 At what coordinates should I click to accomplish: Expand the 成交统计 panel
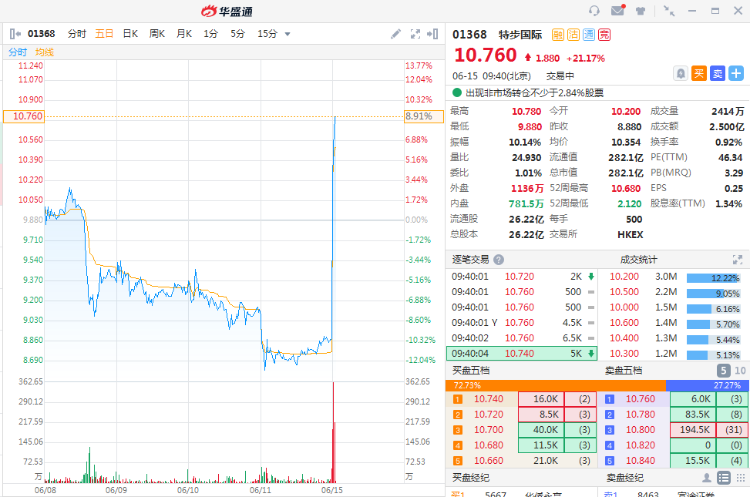(737, 260)
